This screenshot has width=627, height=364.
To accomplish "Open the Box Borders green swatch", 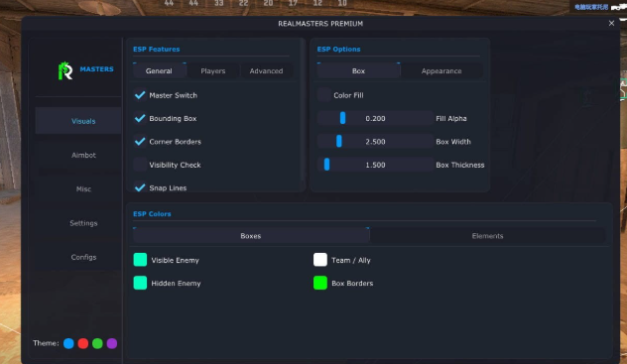I will [x=320, y=283].
